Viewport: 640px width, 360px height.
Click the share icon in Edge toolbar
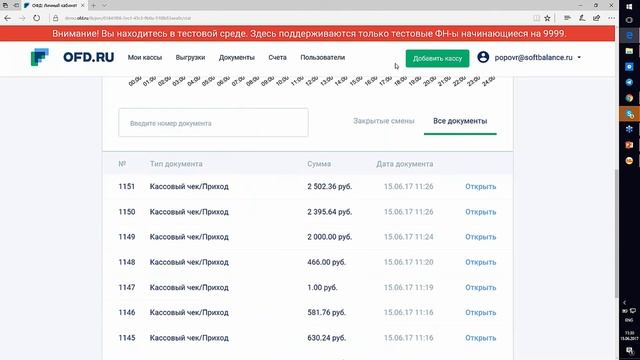(596, 18)
